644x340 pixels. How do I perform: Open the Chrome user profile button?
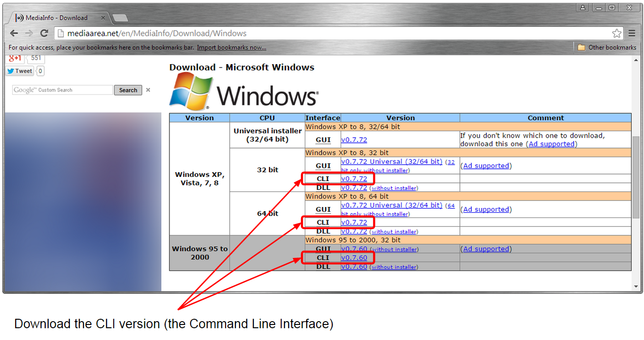pos(583,7)
